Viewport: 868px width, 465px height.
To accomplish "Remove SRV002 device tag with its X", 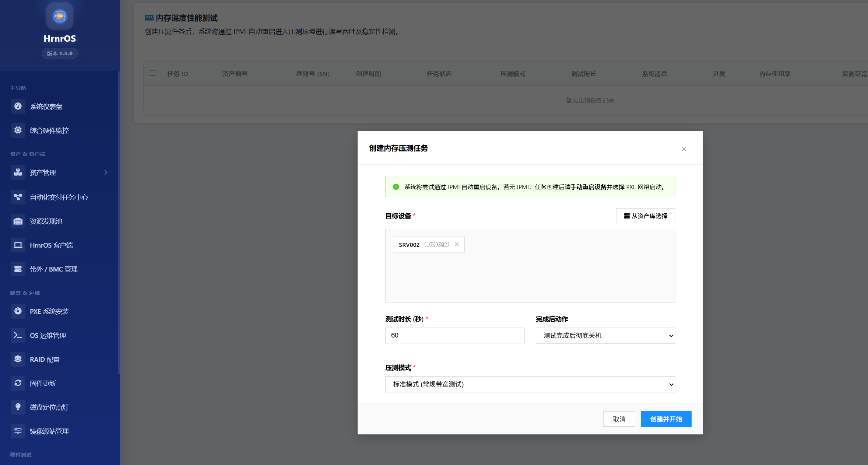I will tap(457, 244).
